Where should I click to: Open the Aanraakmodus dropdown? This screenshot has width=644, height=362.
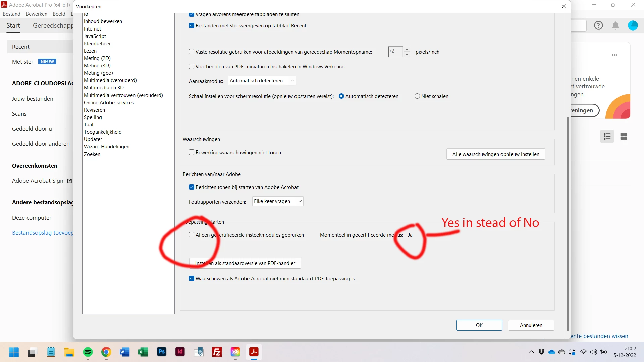point(262,81)
